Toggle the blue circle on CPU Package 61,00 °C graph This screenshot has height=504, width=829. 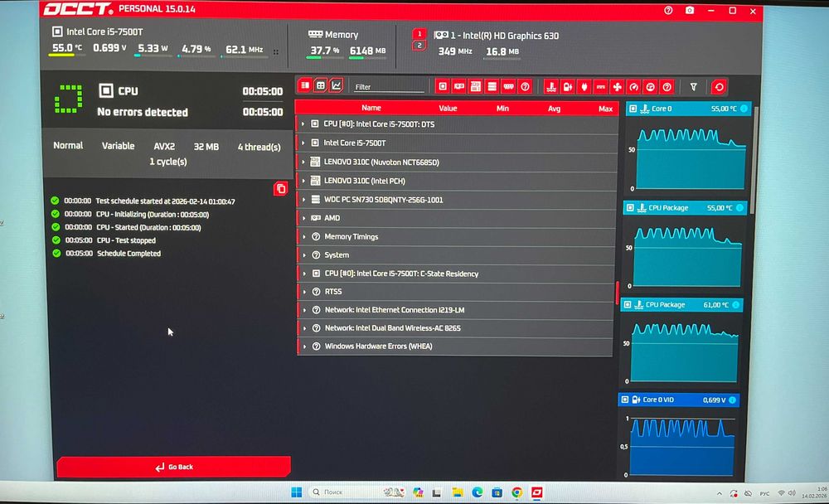tap(735, 304)
